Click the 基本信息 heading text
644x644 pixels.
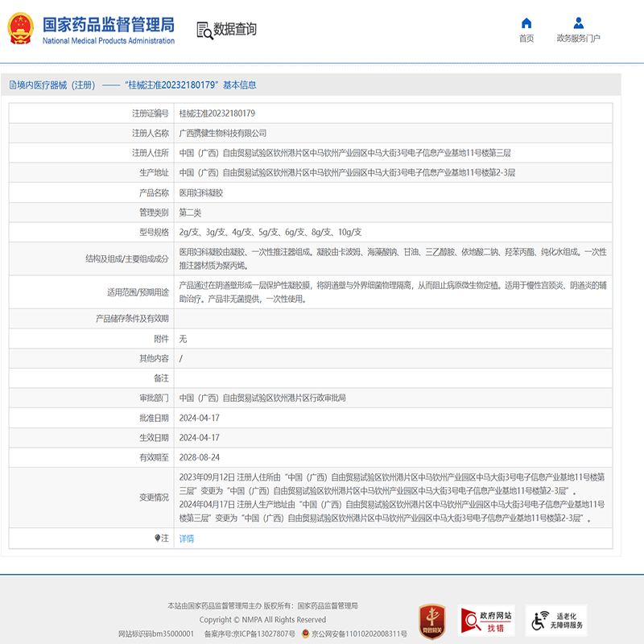(239, 85)
